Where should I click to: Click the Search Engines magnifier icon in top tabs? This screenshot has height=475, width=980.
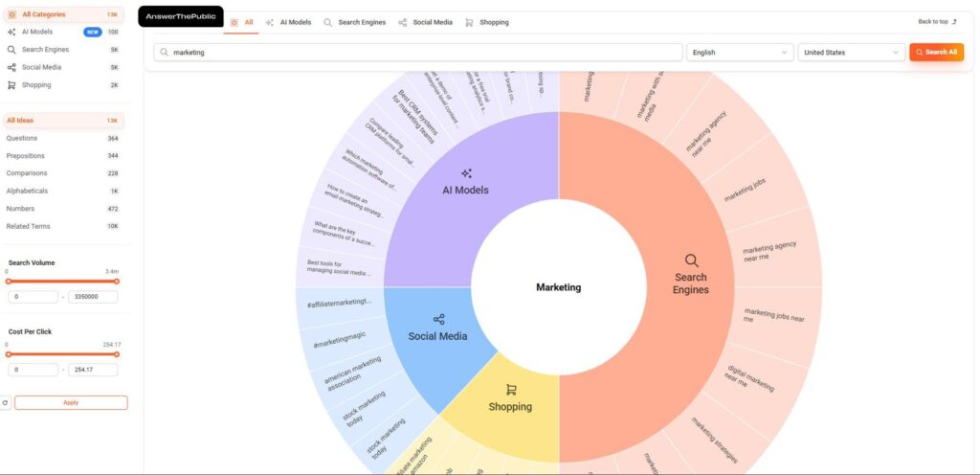pos(327,22)
